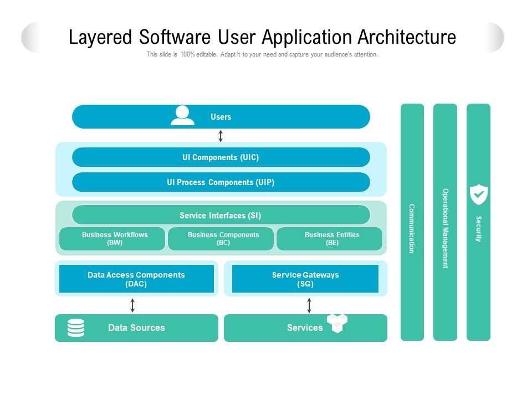Select the UI Process Components (UIP) bar
532x399 pixels.
[221, 182]
